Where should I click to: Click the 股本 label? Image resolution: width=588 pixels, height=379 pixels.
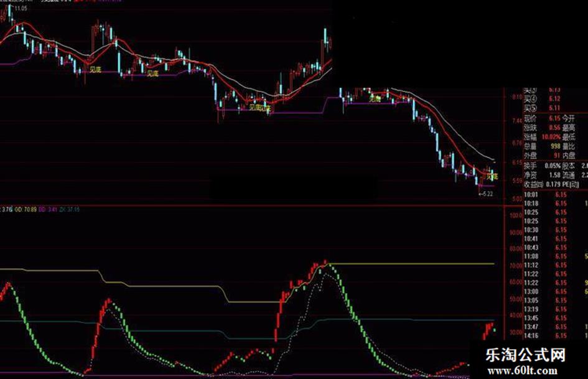tap(569, 166)
